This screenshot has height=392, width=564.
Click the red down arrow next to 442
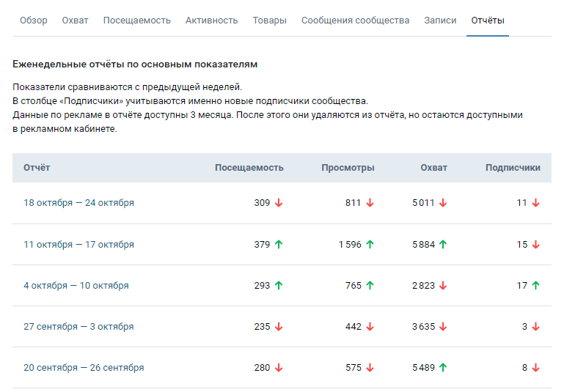[x=370, y=327]
